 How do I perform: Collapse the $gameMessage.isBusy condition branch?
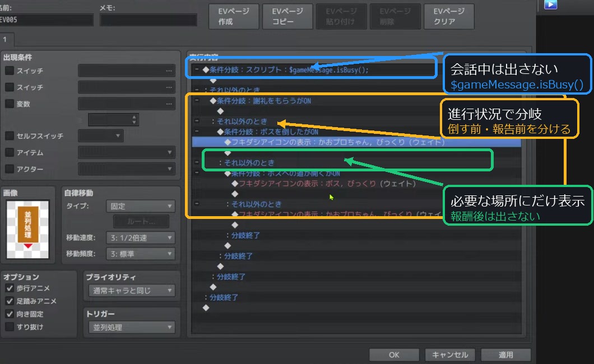[197, 69]
